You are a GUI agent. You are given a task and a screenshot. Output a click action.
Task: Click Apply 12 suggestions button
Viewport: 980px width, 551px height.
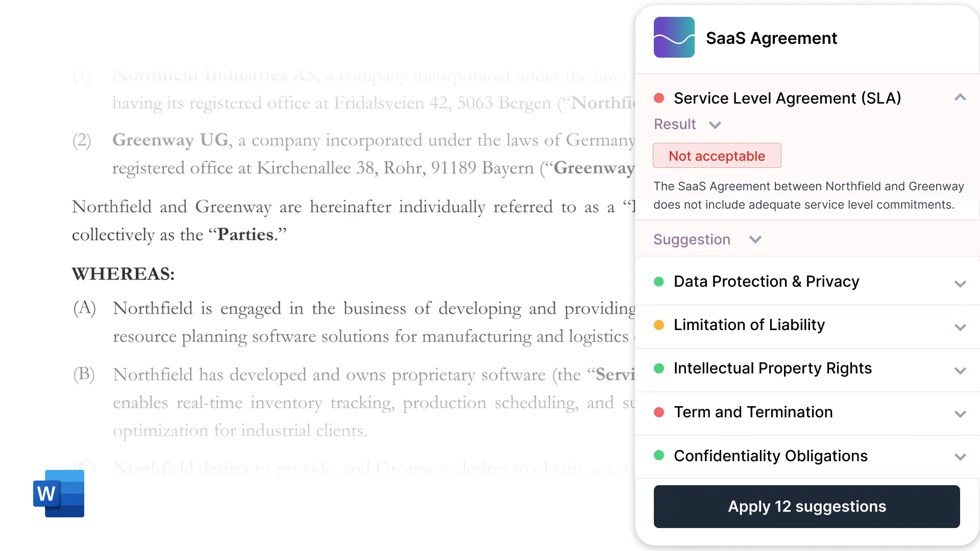(x=806, y=507)
